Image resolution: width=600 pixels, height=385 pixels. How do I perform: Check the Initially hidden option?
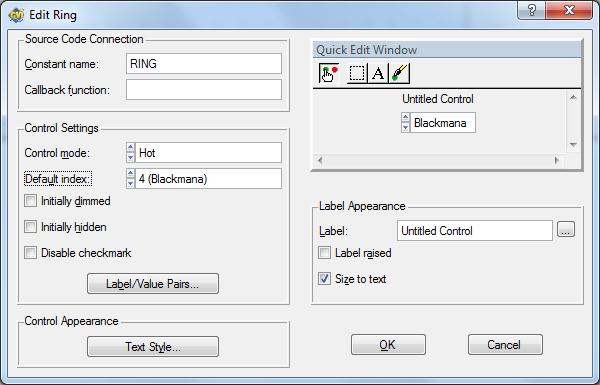pos(30,227)
